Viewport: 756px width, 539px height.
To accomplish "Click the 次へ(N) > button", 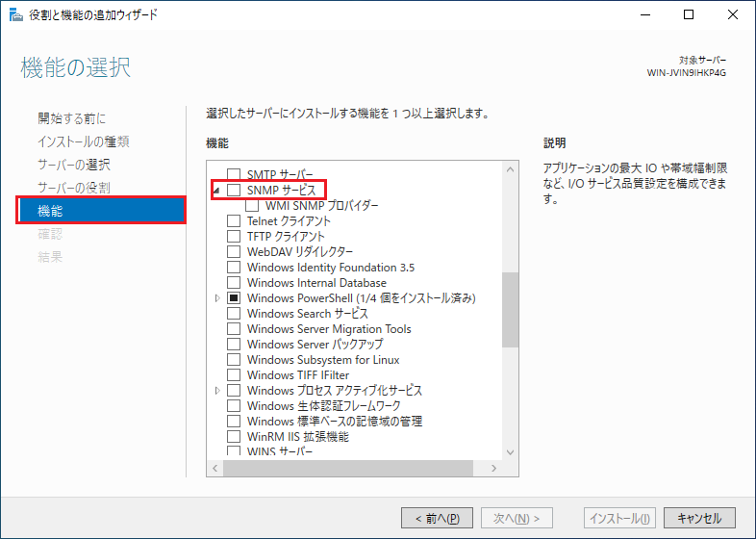I will (x=517, y=518).
